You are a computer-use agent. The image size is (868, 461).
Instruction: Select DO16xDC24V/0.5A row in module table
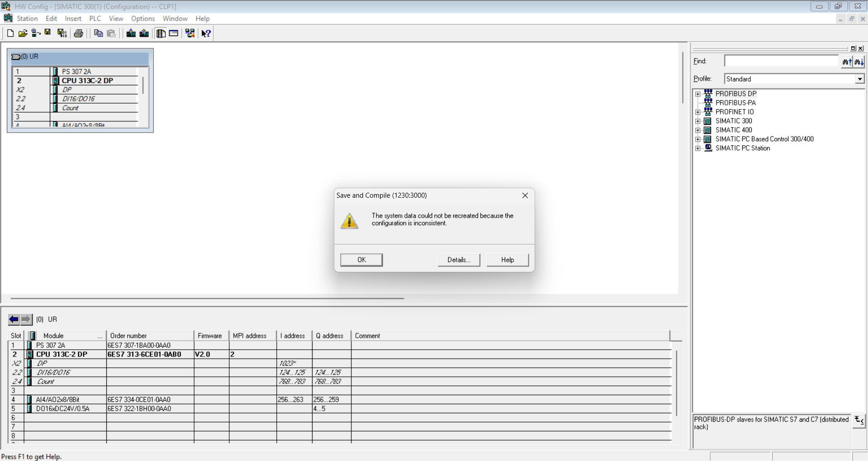pos(339,409)
